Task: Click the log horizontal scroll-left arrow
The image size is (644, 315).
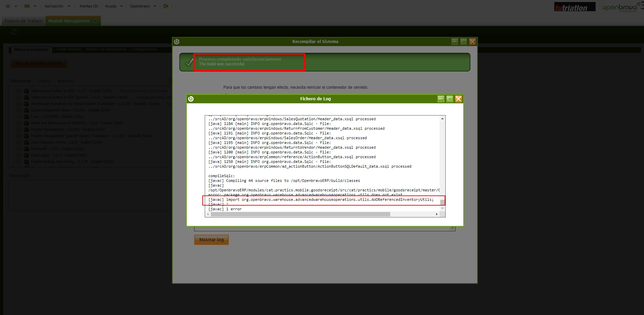Action: 208,214
